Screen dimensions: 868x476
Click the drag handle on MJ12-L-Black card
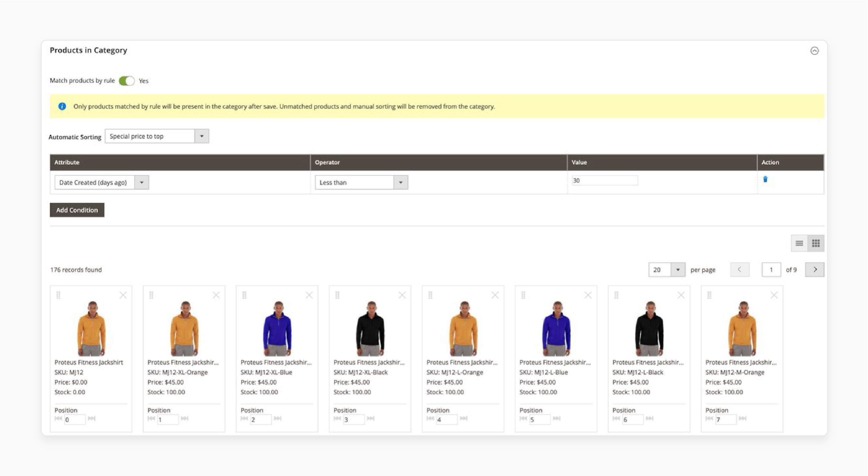[616, 295]
